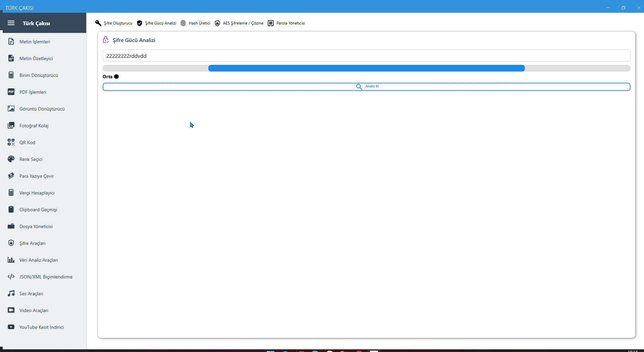Click the password input field
Viewport: 644px width, 352px height.
(x=366, y=56)
